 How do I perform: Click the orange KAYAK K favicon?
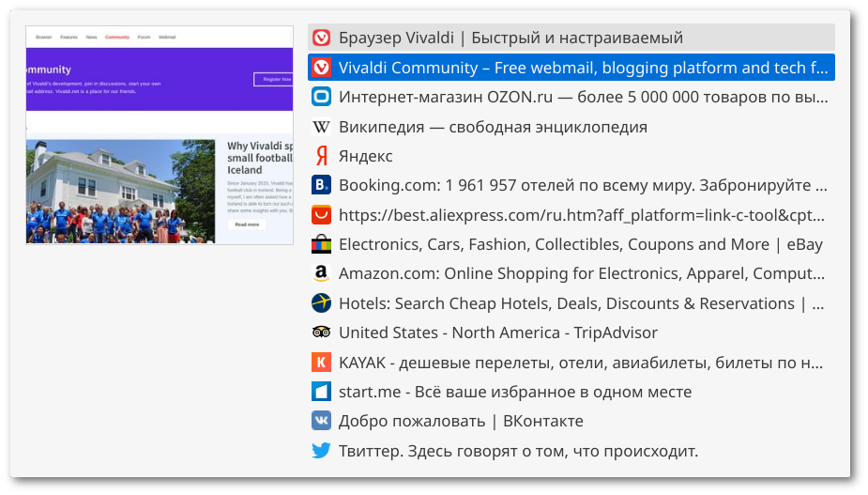click(x=321, y=362)
